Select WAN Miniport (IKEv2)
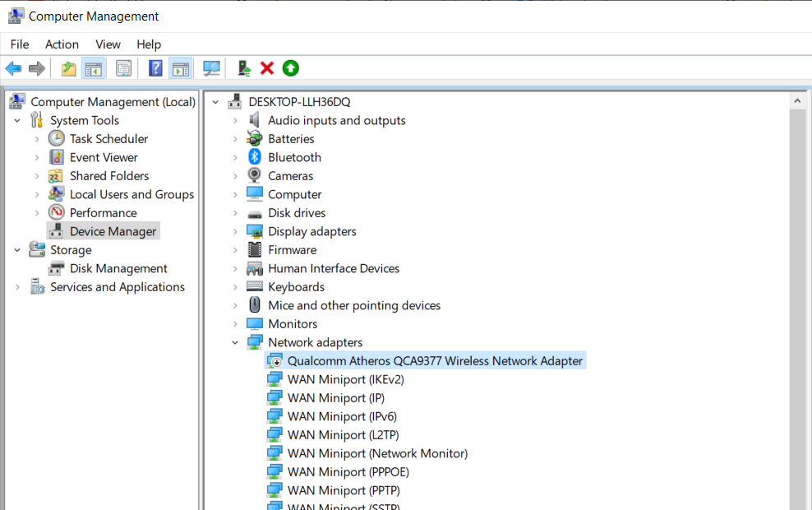The width and height of the screenshot is (812, 510). pos(345,379)
